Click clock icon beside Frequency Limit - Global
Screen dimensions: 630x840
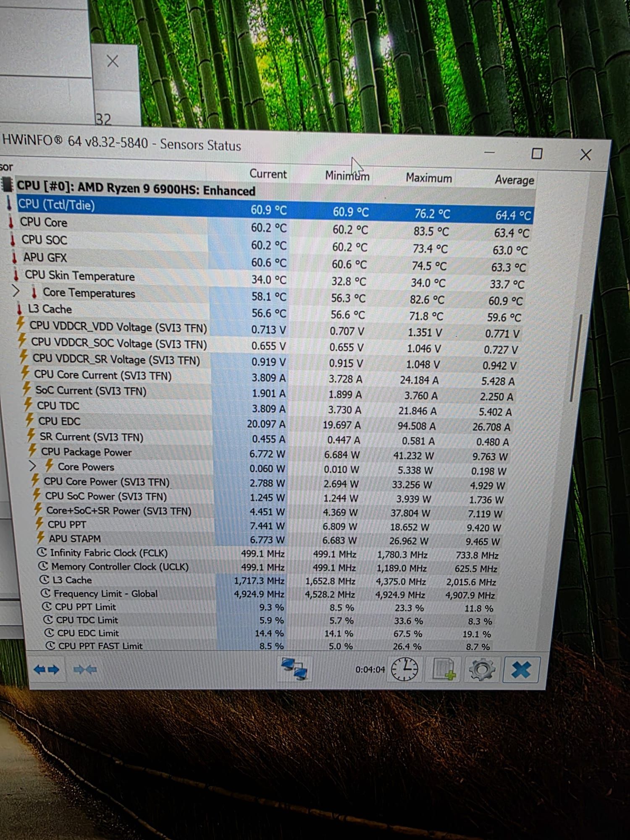point(45,593)
